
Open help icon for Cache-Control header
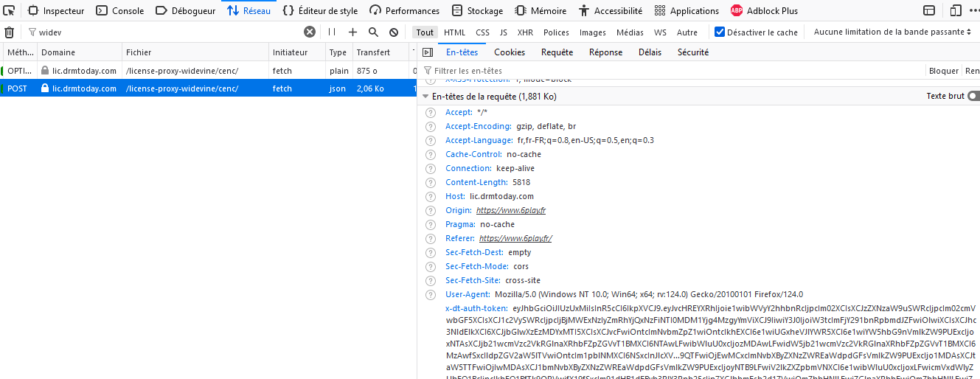tap(430, 155)
